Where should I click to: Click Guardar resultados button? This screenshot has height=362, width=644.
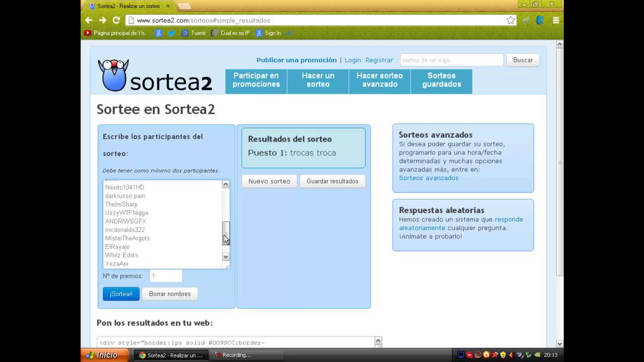tap(333, 181)
